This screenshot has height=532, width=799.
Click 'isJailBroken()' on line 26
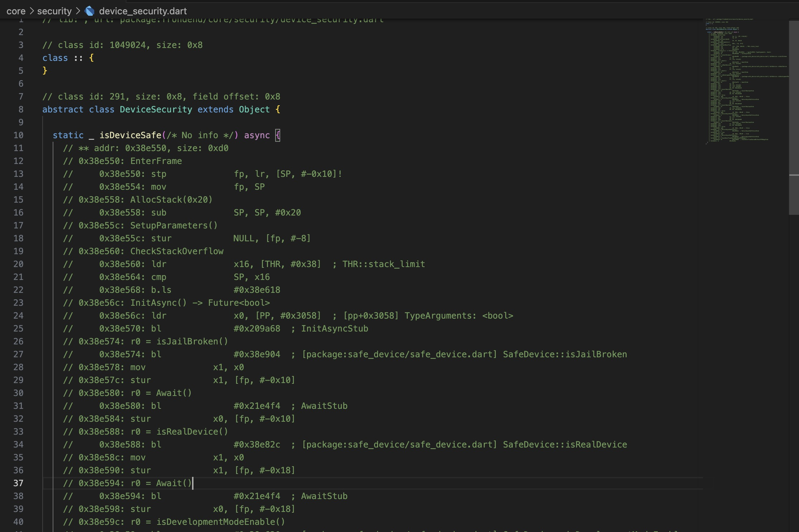coord(192,342)
